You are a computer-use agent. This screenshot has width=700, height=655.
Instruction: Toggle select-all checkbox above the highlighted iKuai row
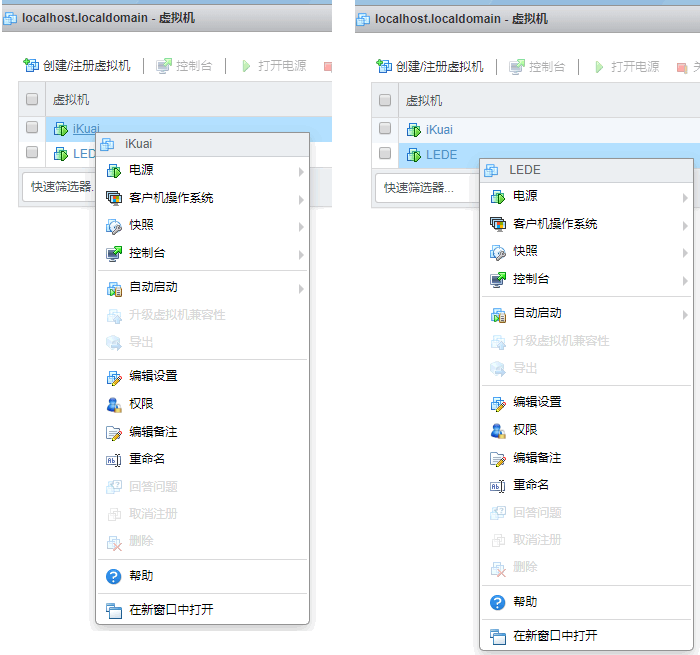click(32, 99)
